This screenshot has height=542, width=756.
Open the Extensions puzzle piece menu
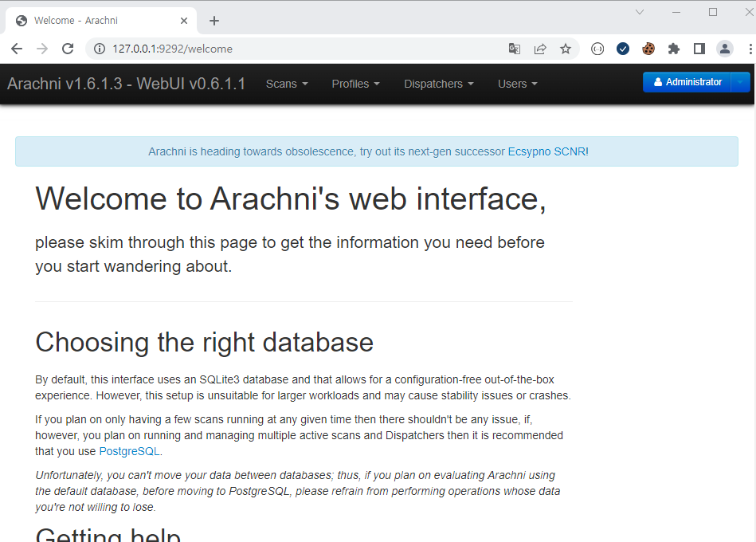pyautogui.click(x=674, y=49)
